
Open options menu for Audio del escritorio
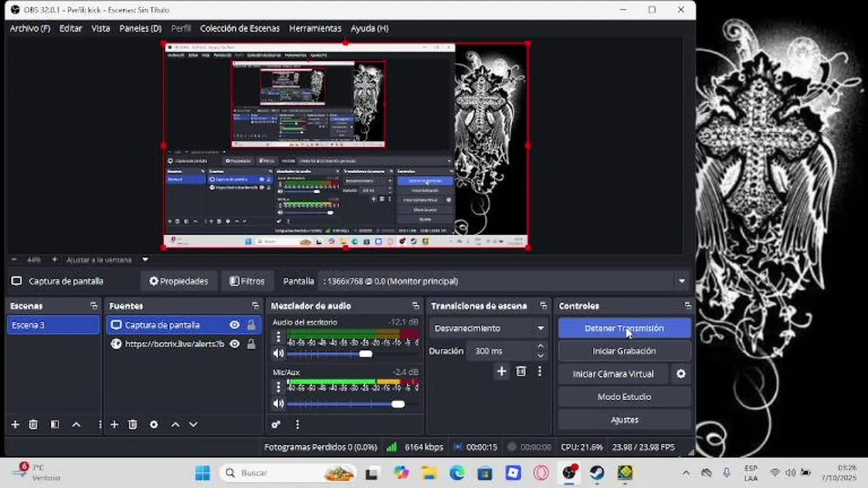pyautogui.click(x=278, y=337)
